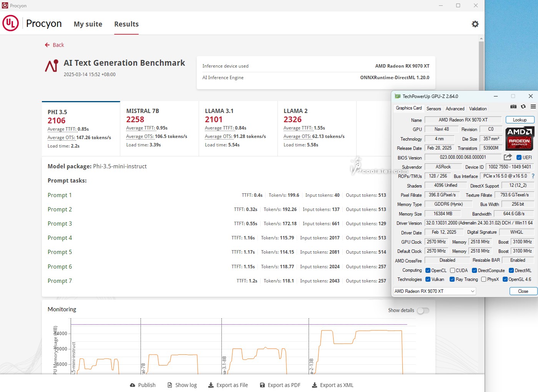The width and height of the screenshot is (538, 392).
Task: Click Prompt 3 row label
Action: tap(60, 224)
